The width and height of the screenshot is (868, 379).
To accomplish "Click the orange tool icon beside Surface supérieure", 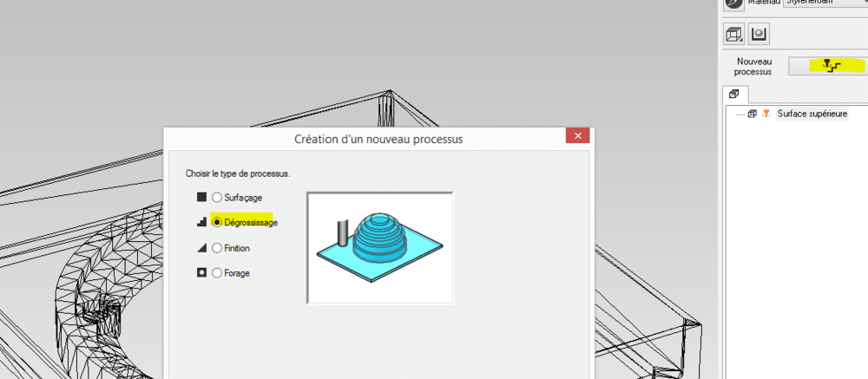I will tap(766, 114).
